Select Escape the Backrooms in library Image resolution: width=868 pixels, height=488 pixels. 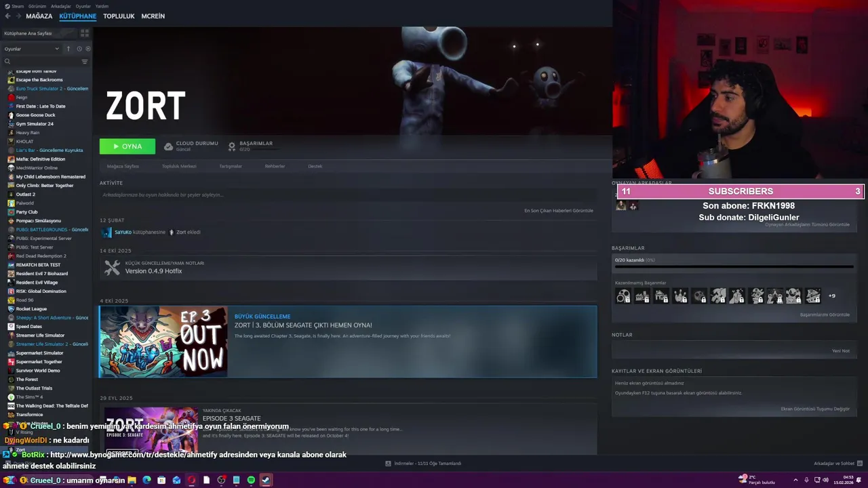coord(39,80)
